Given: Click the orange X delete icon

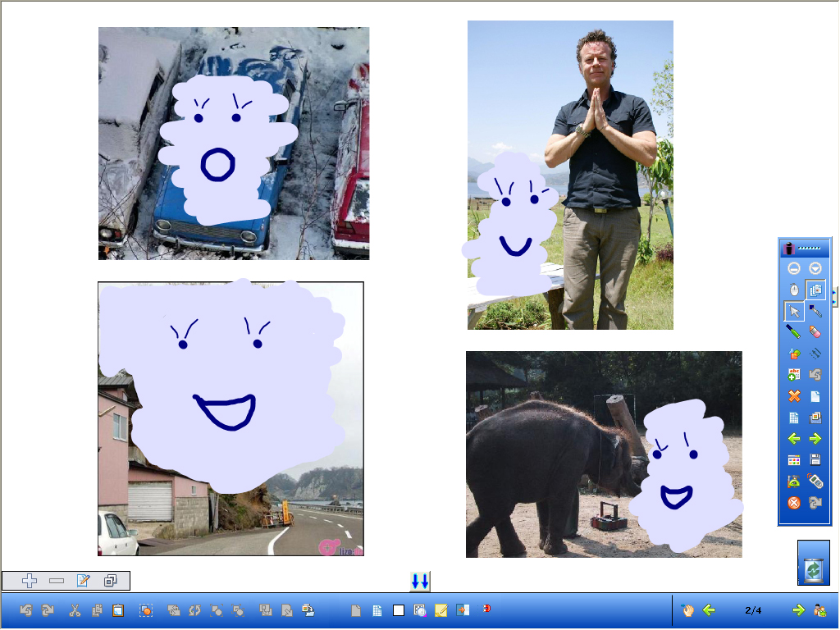Looking at the screenshot, I should [794, 396].
